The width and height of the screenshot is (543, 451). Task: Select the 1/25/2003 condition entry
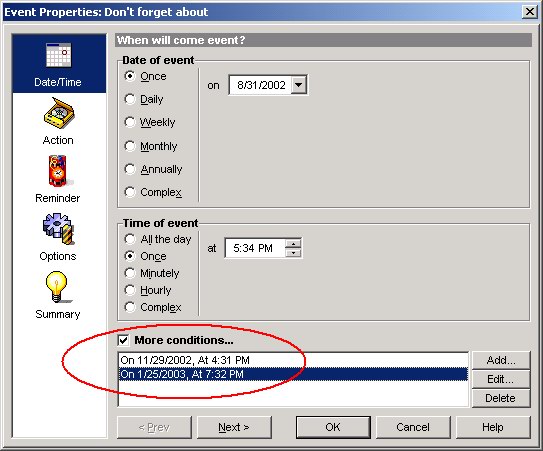[x=293, y=374]
